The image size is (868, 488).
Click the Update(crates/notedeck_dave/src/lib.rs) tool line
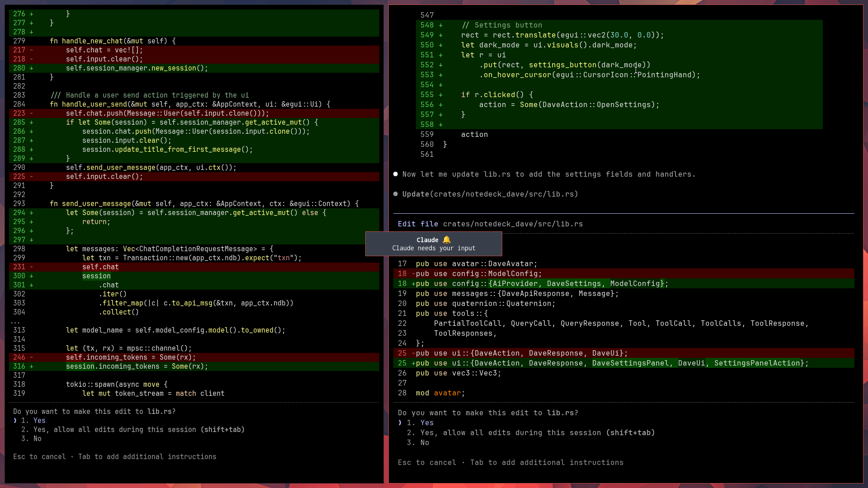490,194
